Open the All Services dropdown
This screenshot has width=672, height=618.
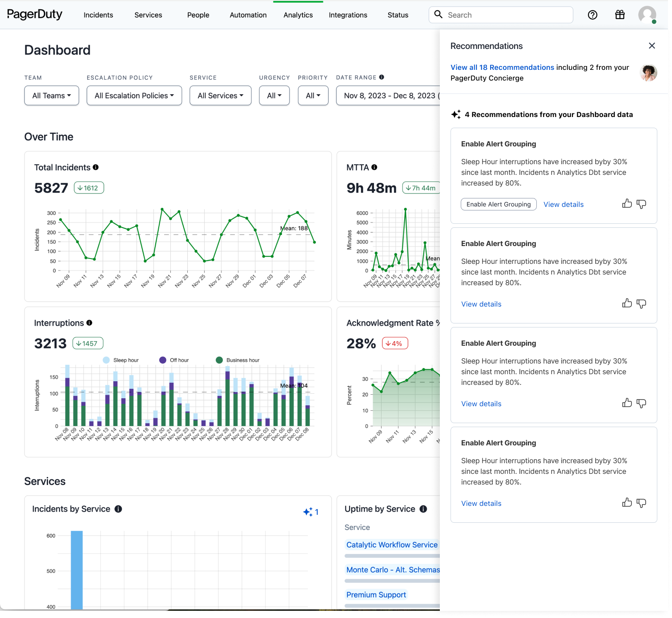[221, 96]
